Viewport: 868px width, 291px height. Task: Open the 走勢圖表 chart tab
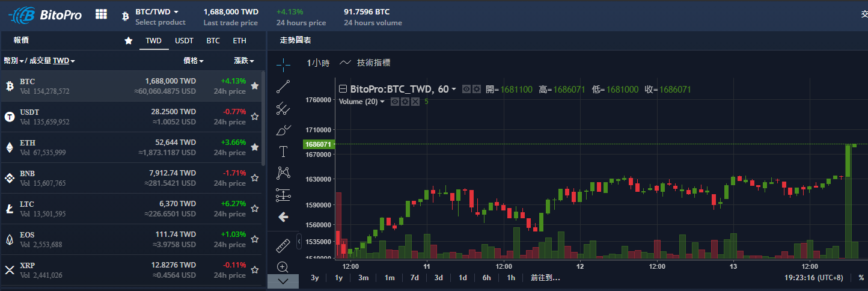pyautogui.click(x=295, y=40)
